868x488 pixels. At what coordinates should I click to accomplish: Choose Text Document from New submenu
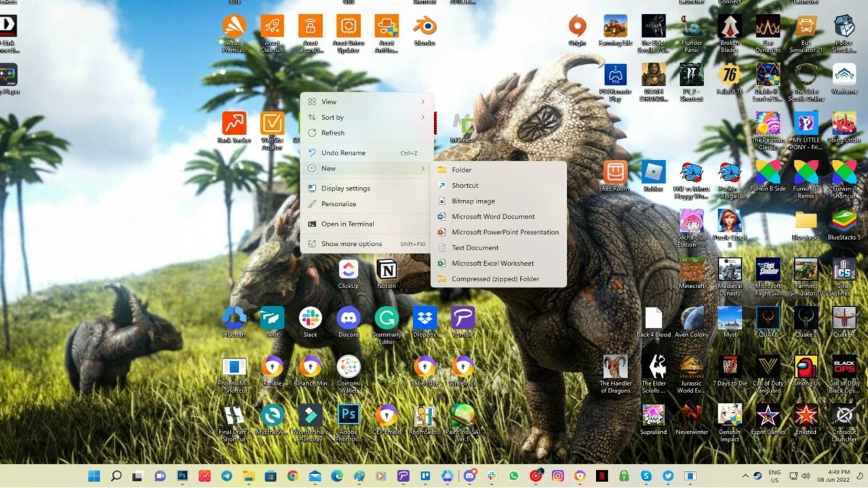(475, 248)
